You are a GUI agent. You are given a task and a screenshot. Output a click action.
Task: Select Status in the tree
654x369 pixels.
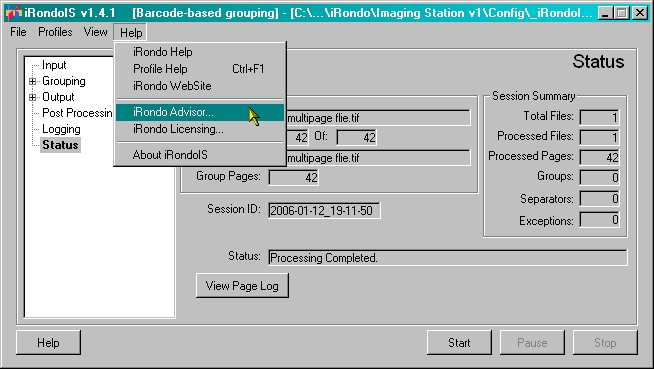click(x=60, y=145)
